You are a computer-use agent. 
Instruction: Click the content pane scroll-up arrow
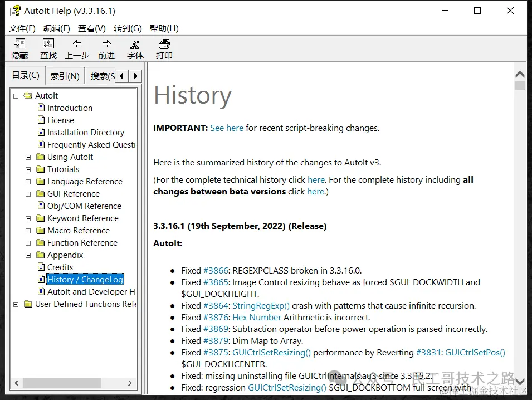(x=520, y=74)
